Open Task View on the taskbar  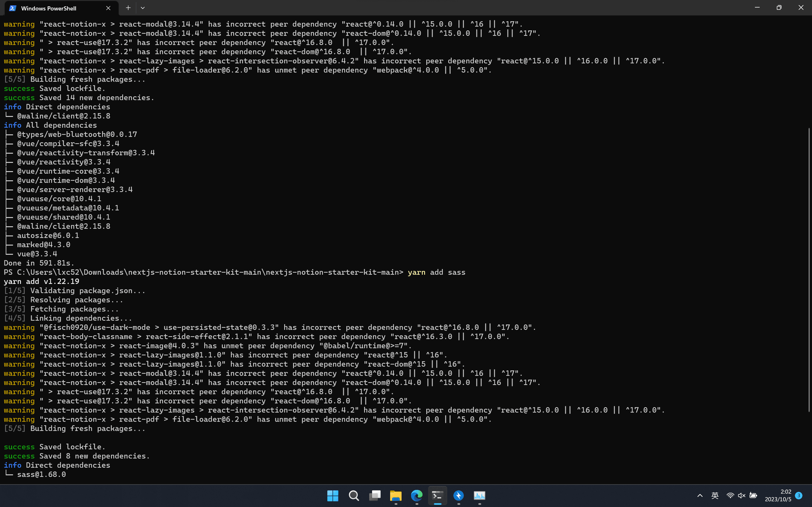click(375, 496)
